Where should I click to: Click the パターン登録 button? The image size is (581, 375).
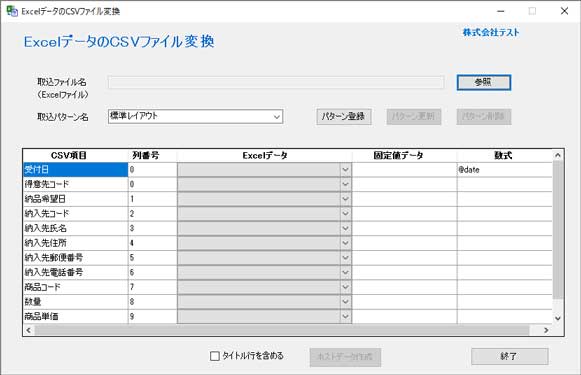[x=343, y=117]
